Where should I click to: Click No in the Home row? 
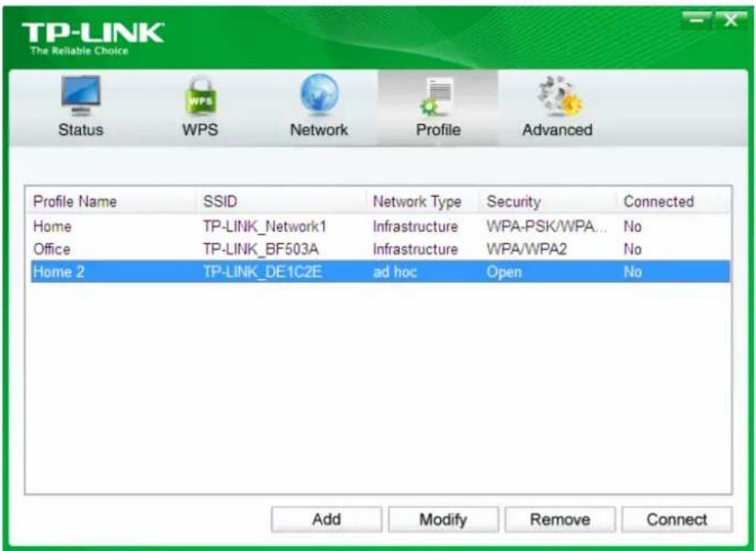tap(633, 226)
